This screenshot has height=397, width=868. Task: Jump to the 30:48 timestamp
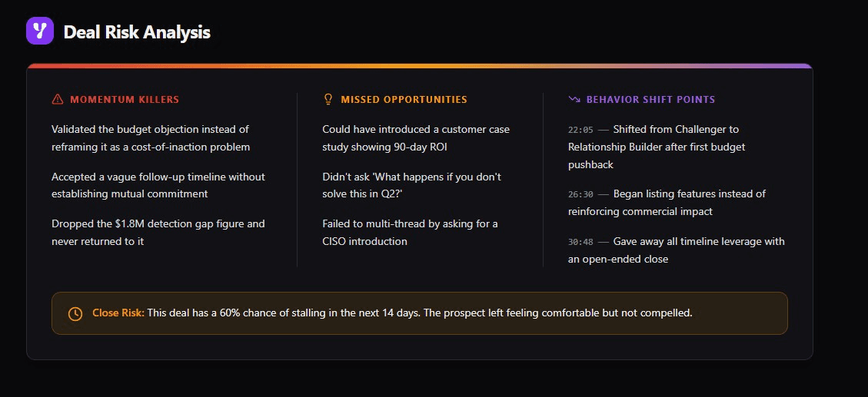click(580, 242)
